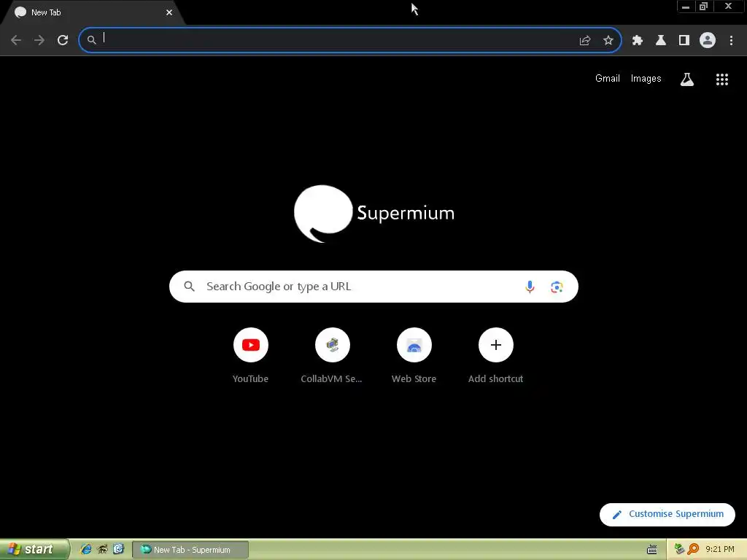Minimize the browser window
Image resolution: width=747 pixels, height=560 pixels.
click(x=686, y=7)
